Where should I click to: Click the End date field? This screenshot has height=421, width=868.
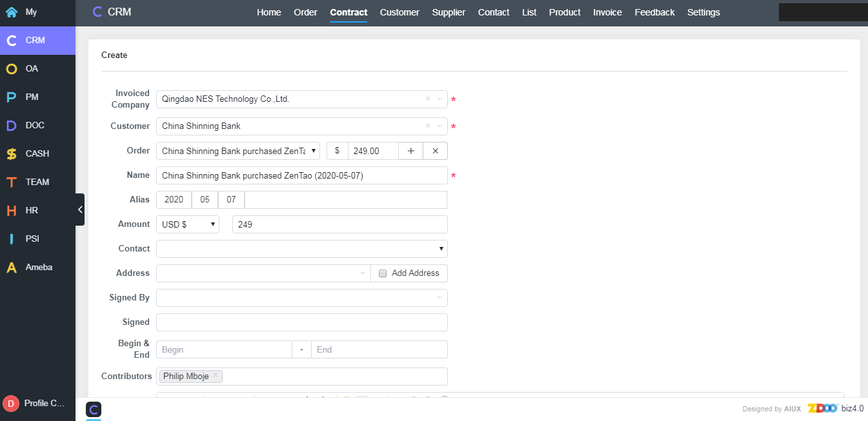(x=379, y=349)
